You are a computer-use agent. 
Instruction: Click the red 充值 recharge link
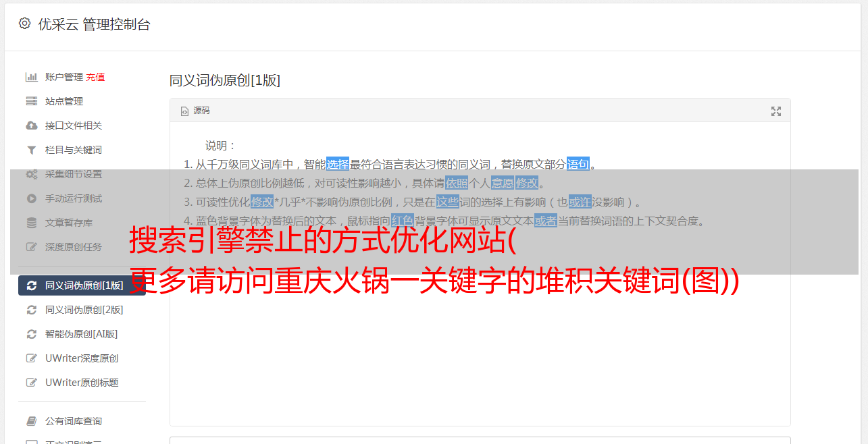95,77
